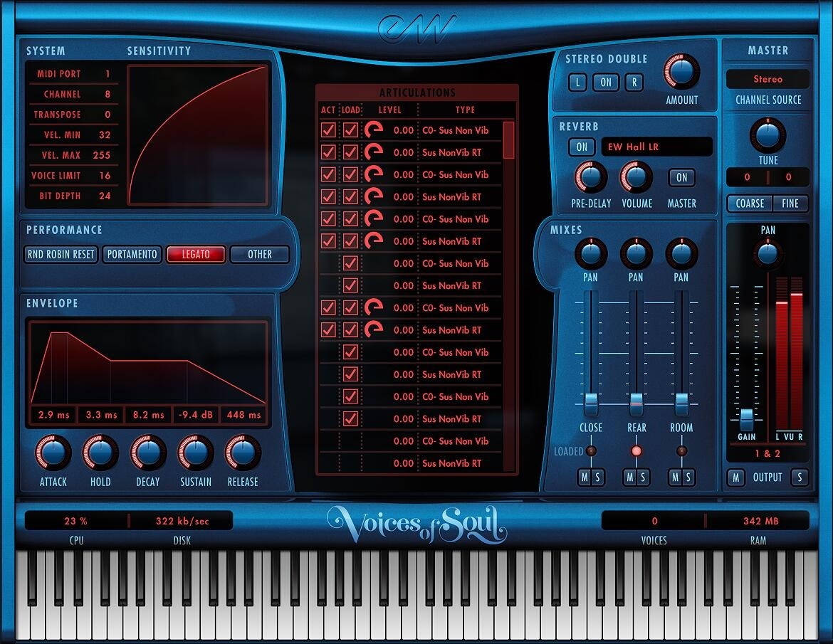Click the Pan knob above the Close fader
833x644 pixels.
[x=591, y=254]
